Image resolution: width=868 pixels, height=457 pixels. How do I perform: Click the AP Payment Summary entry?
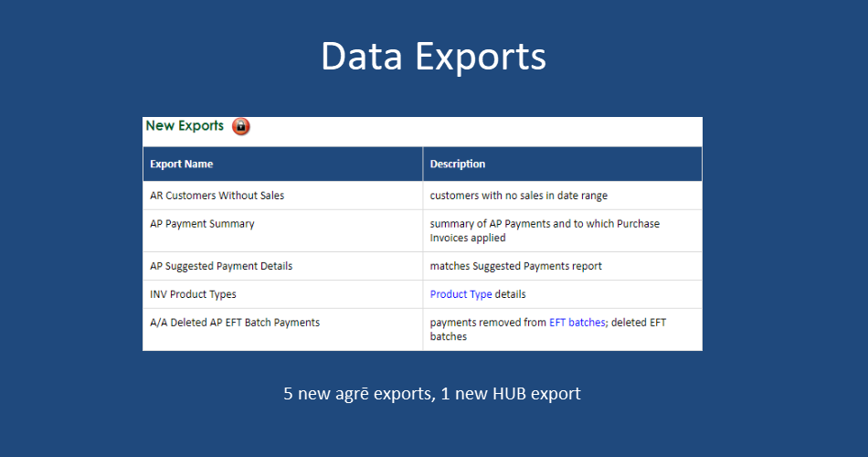[x=202, y=224]
